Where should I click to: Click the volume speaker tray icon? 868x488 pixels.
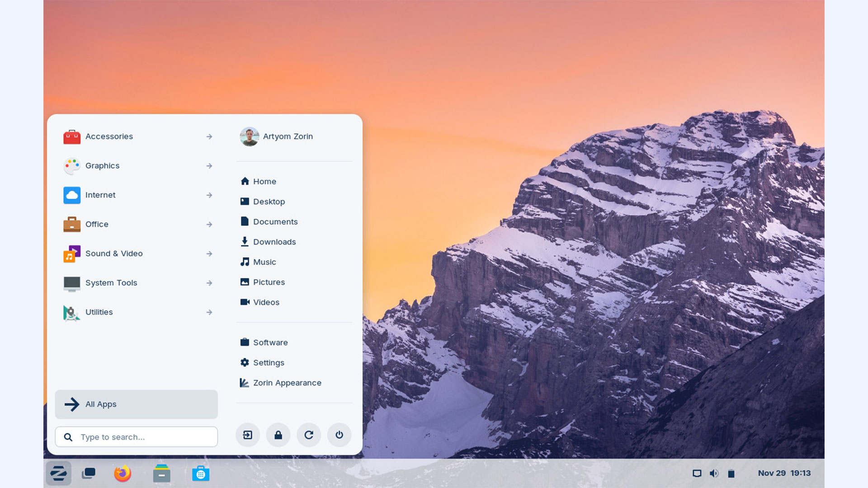tap(714, 474)
